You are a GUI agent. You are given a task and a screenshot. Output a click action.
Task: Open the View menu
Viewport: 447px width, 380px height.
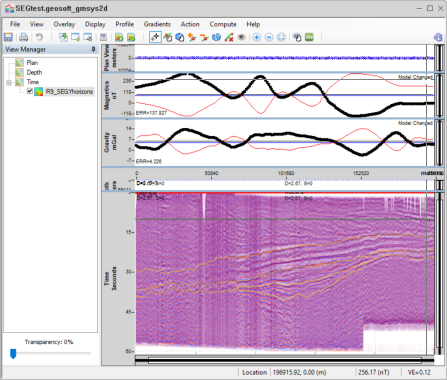pyautogui.click(x=36, y=24)
